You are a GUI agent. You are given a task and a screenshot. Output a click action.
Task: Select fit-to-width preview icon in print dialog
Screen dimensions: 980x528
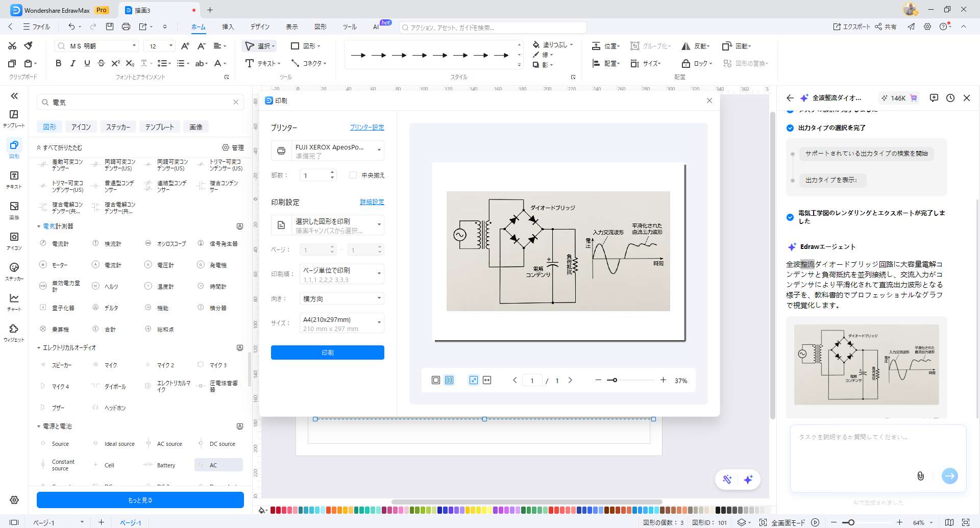pyautogui.click(x=487, y=380)
